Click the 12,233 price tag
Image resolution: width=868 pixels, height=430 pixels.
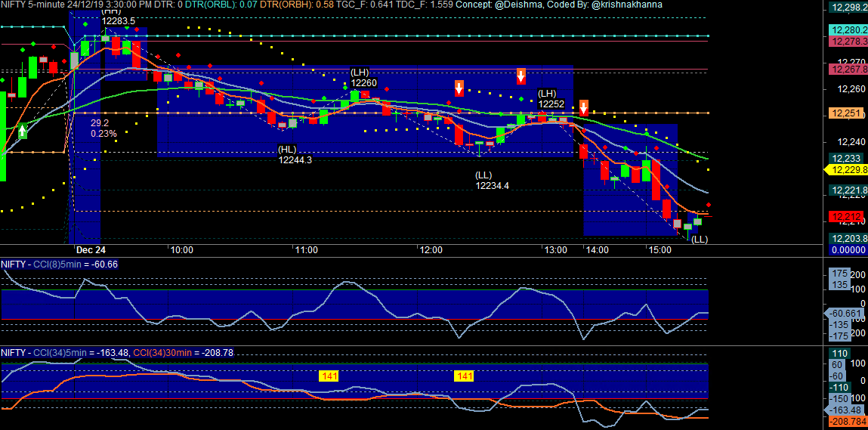845,159
